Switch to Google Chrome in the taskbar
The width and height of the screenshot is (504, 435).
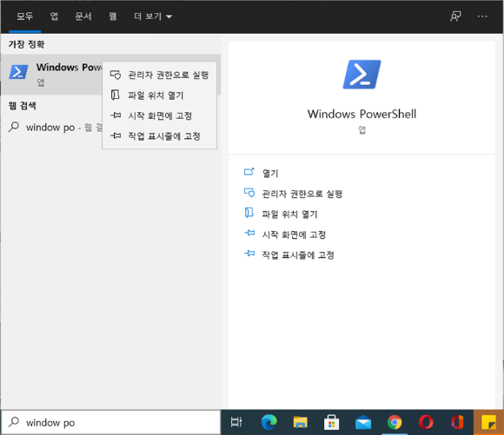point(395,422)
